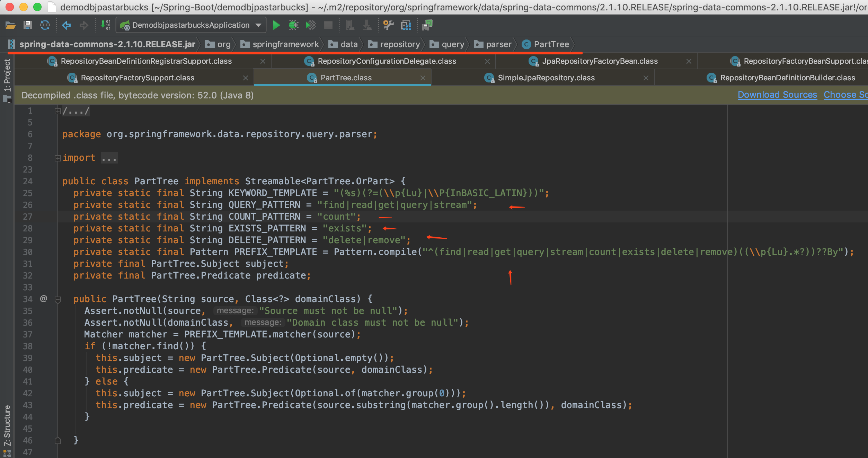Click the Download Sources link

tap(776, 95)
